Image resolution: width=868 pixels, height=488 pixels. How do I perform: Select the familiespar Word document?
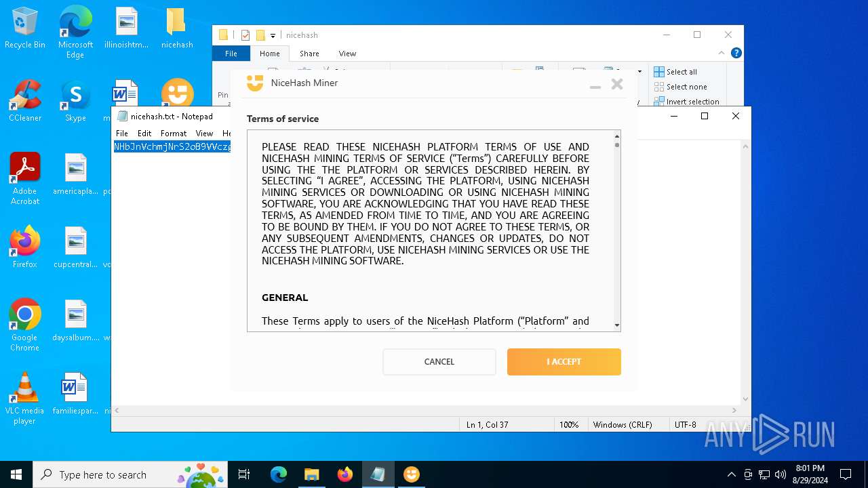point(75,394)
